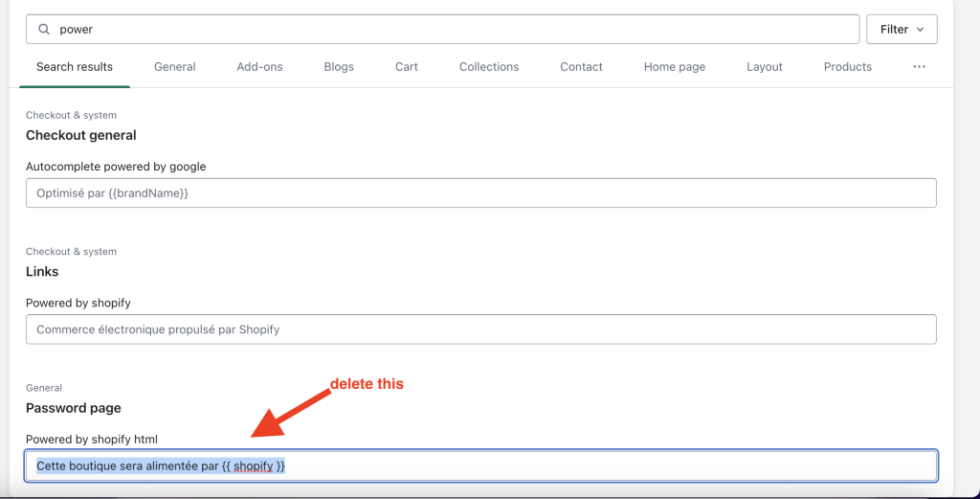Select the Search results tab
This screenshot has height=499, width=980.
(x=75, y=67)
